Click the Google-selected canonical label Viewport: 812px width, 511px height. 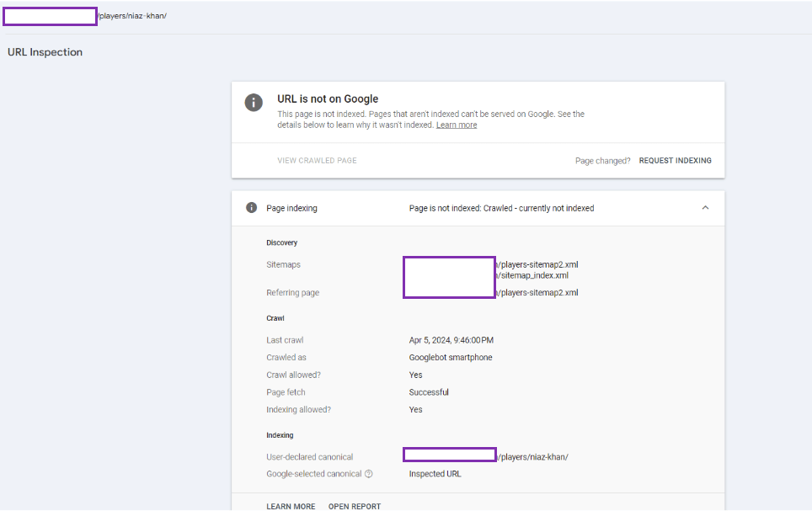[x=314, y=474]
